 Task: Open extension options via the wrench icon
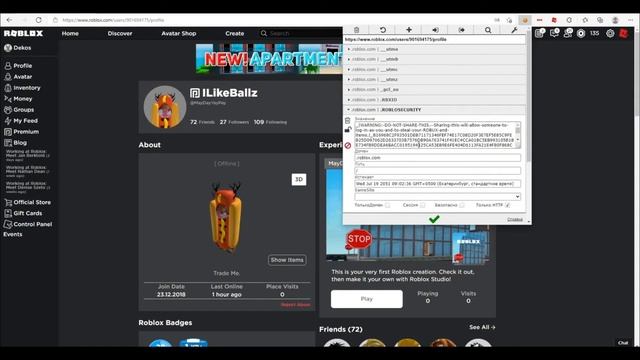pos(514,30)
